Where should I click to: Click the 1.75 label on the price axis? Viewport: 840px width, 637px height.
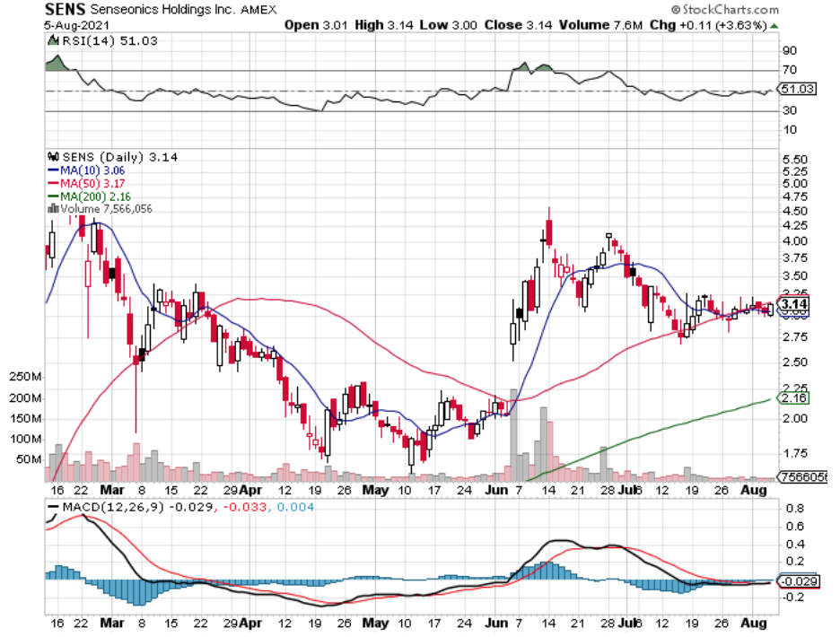[x=795, y=453]
